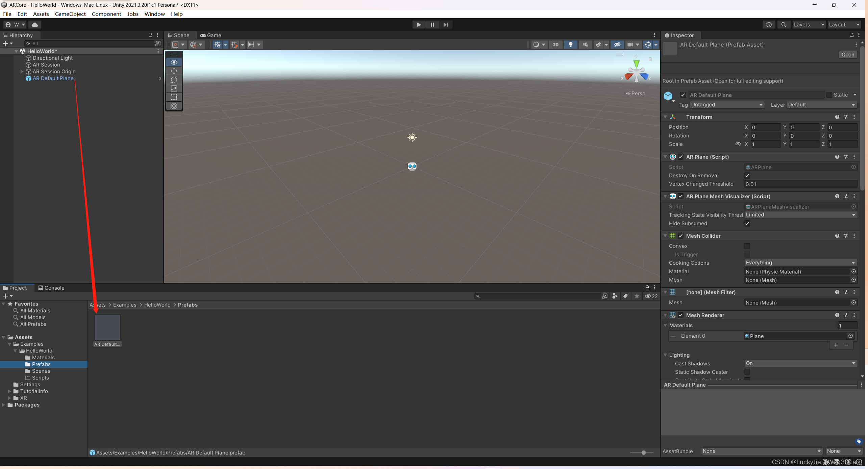Select the Move tool in scene toolbar

click(x=174, y=71)
